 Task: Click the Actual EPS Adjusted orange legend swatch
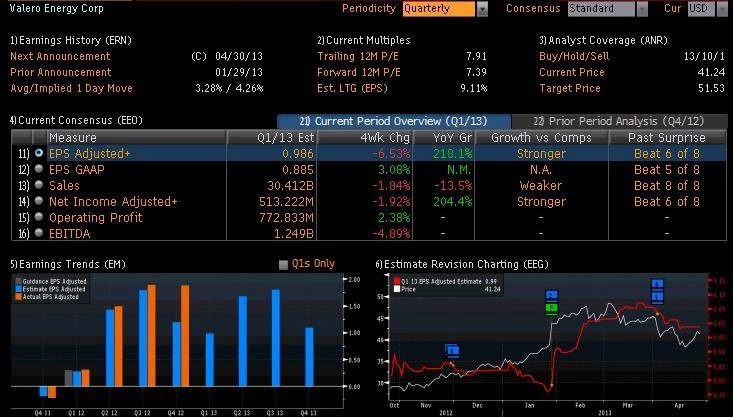click(18, 296)
